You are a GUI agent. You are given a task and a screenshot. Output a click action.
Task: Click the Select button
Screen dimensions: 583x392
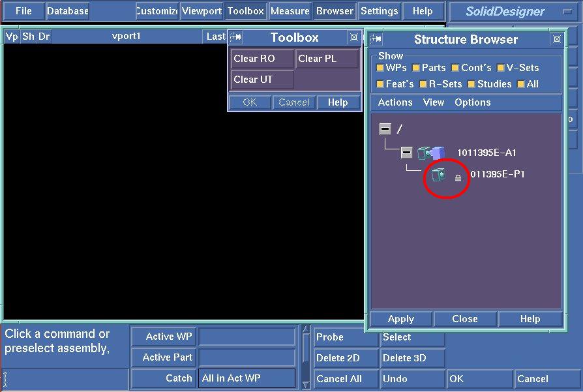413,337
